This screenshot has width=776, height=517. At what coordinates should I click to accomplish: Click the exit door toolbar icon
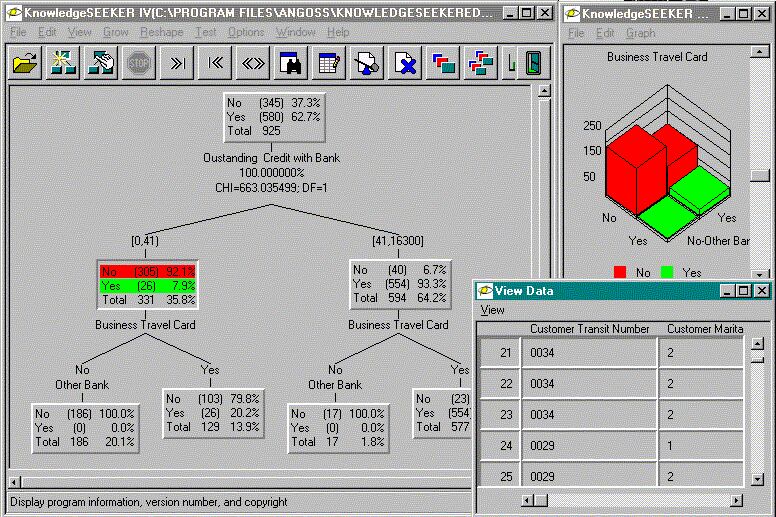tap(534, 63)
